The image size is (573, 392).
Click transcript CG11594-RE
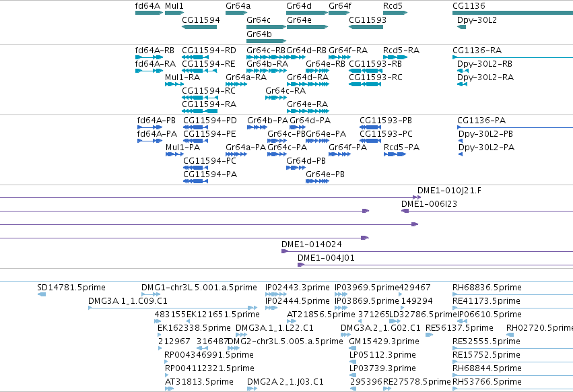tap(199, 71)
